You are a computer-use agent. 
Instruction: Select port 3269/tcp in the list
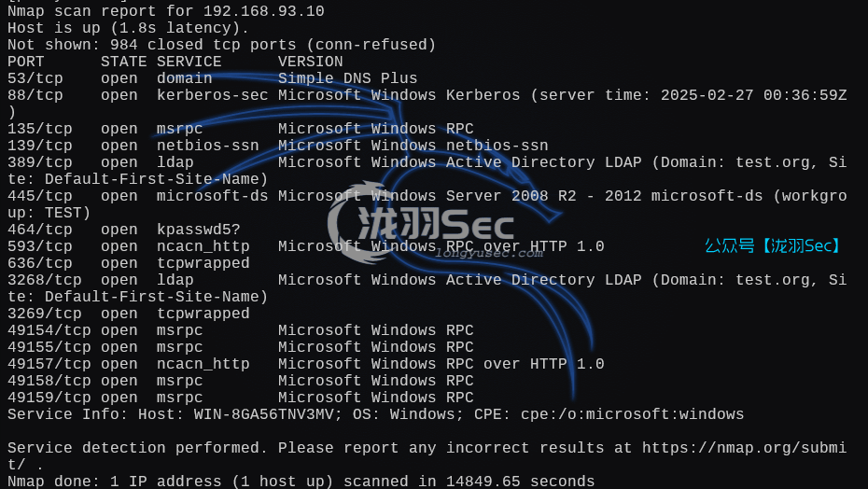pos(44,314)
